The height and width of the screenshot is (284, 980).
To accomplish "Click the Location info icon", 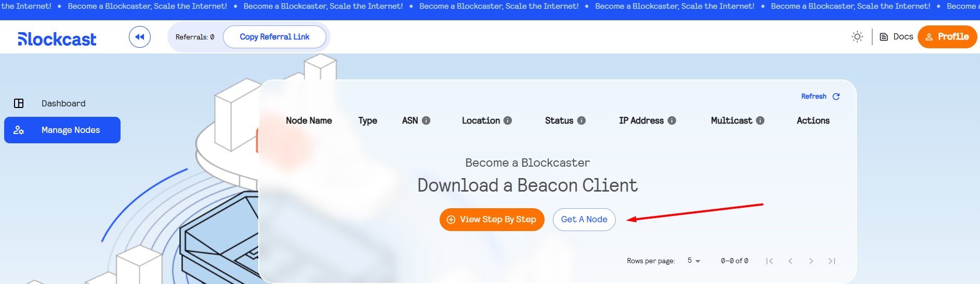I will [x=508, y=120].
